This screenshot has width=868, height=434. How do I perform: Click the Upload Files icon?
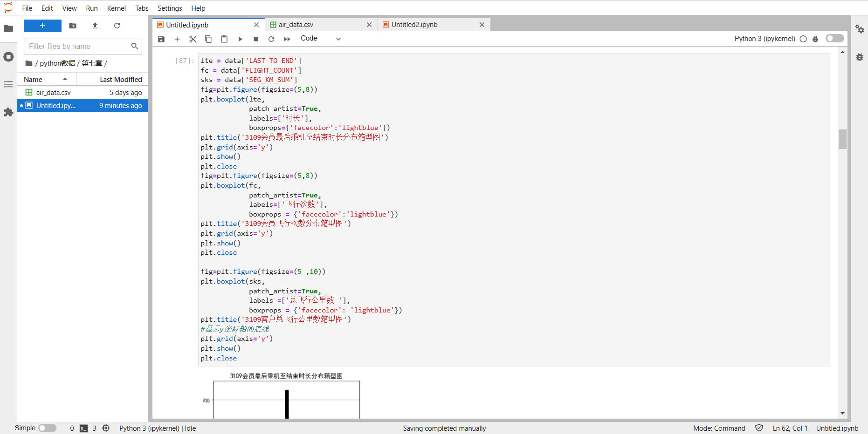pyautogui.click(x=95, y=26)
